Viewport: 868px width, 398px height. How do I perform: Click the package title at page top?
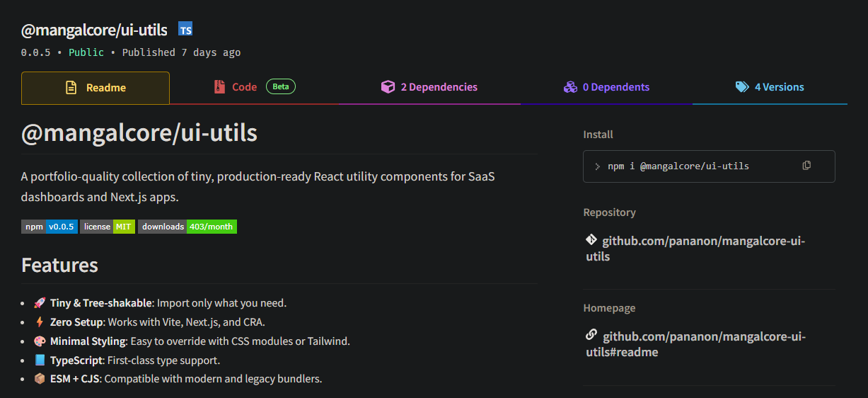(94, 30)
